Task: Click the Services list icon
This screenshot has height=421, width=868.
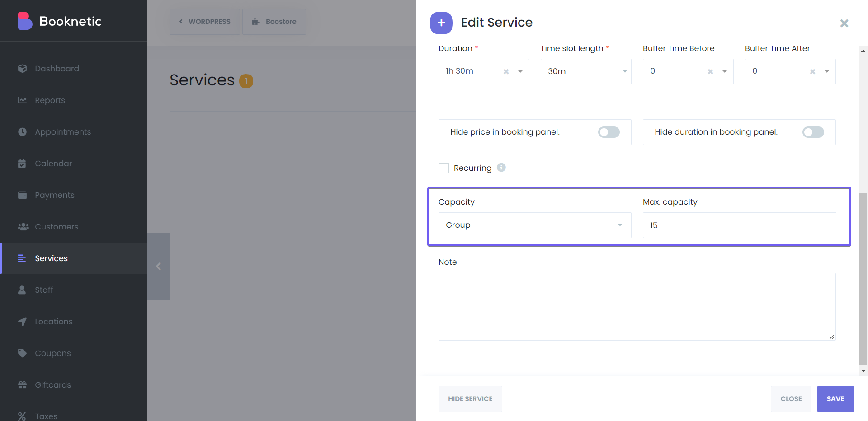Action: click(x=22, y=258)
